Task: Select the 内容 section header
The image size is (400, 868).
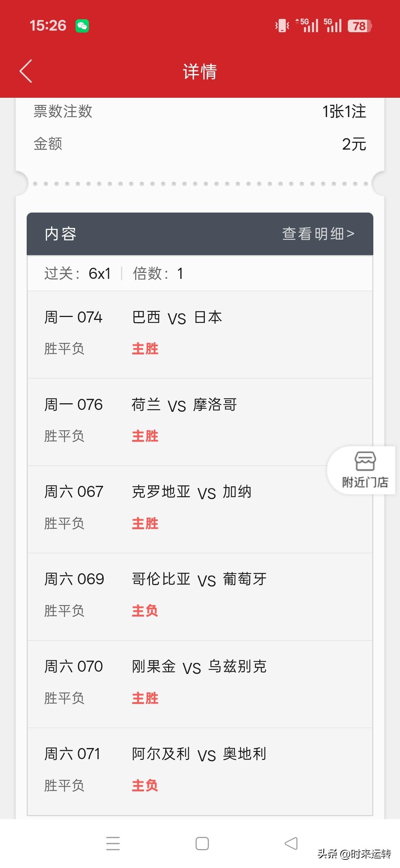Action: coord(60,234)
